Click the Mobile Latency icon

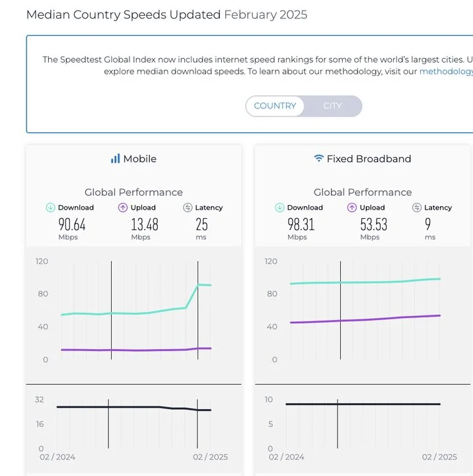pos(188,208)
